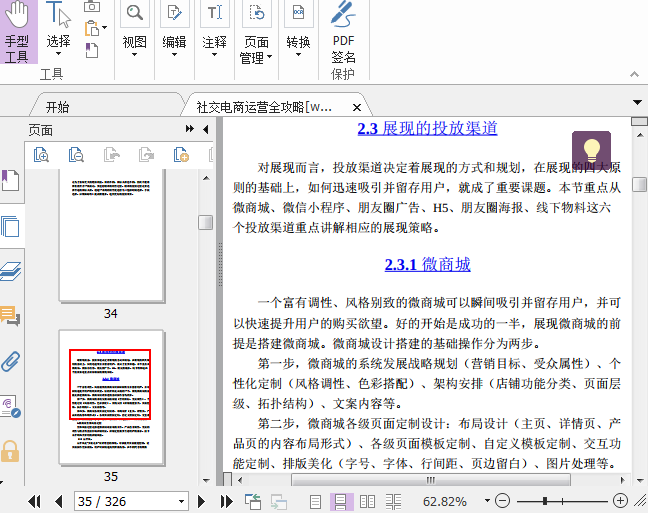
Task: Adjust the zoom slider handle
Action: 545,501
